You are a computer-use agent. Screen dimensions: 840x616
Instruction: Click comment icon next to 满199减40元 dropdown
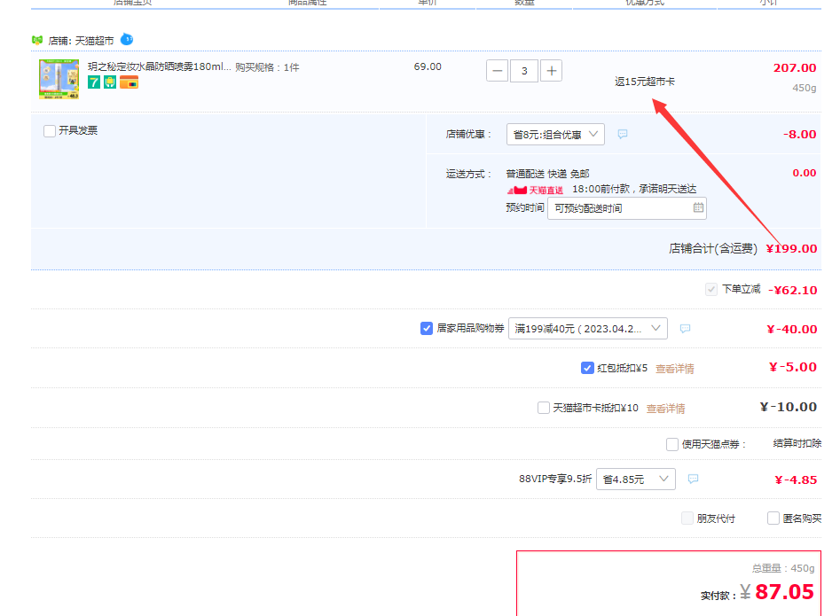(685, 329)
